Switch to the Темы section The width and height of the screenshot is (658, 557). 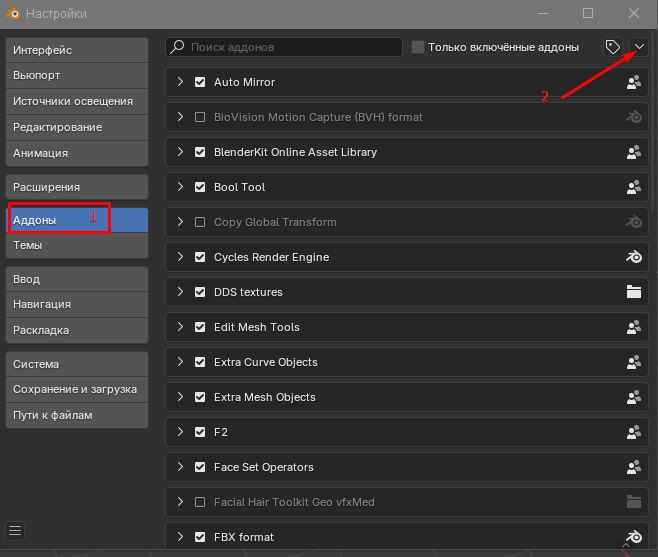click(x=77, y=246)
